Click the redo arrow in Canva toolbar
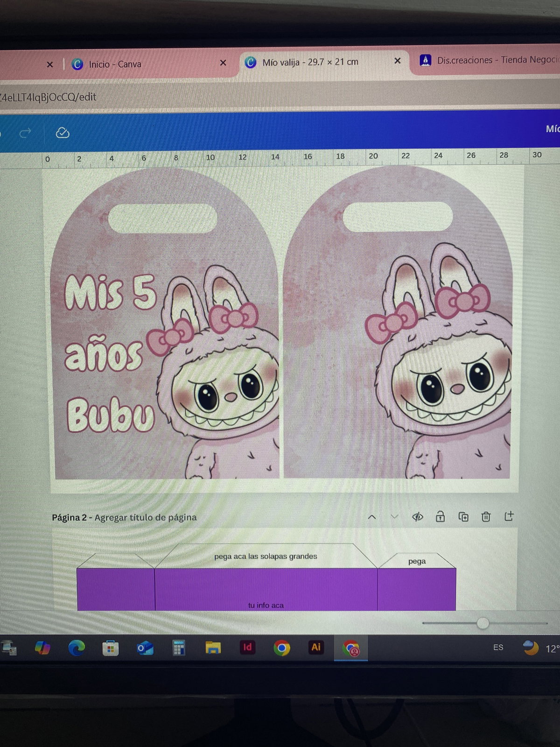The height and width of the screenshot is (747, 560). tap(25, 133)
